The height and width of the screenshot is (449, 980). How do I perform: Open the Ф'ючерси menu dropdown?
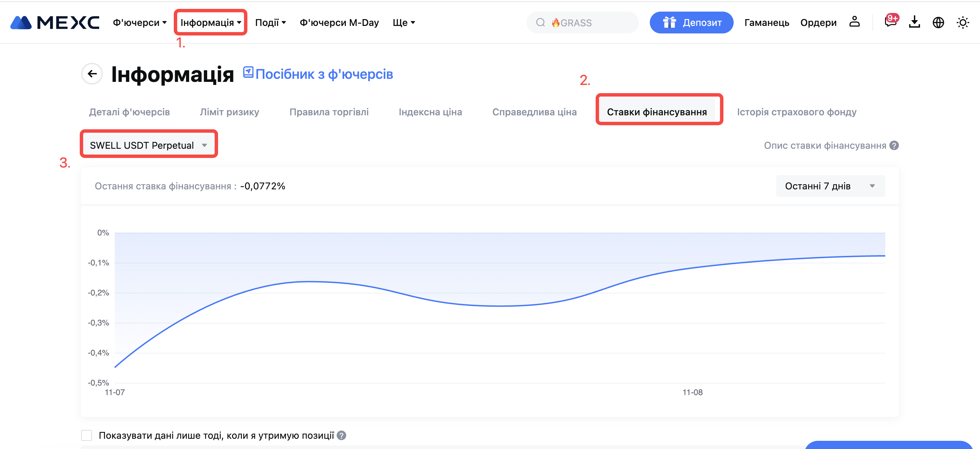(x=140, y=23)
